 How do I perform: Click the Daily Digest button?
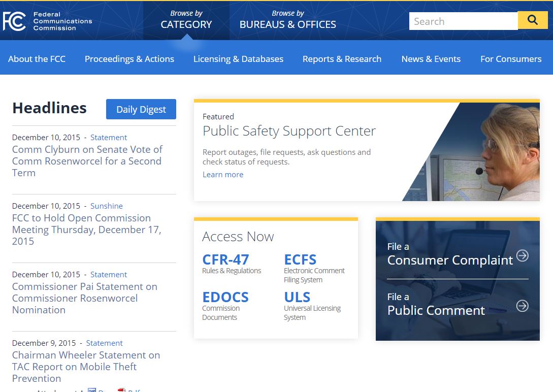tap(141, 109)
